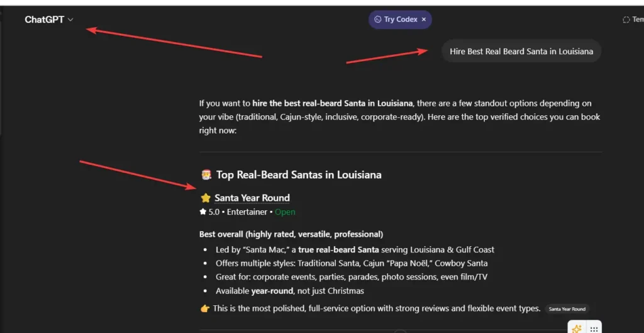Click the dotted grid floating icon
This screenshot has width=644, height=333.
pyautogui.click(x=594, y=329)
